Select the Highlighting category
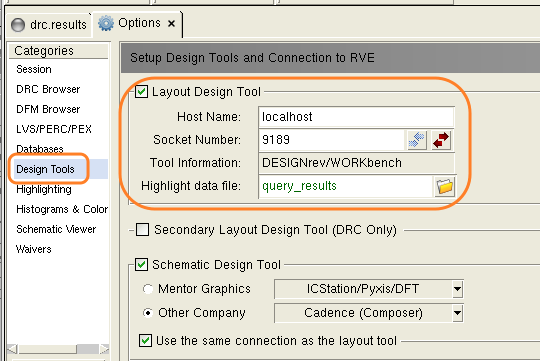Image resolution: width=540 pixels, height=361 pixels. click(44, 189)
